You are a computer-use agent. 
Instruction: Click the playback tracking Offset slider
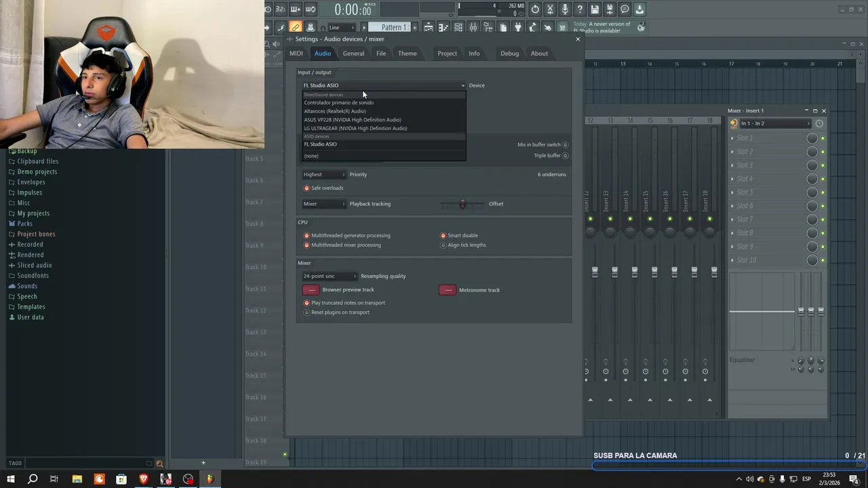pos(462,203)
